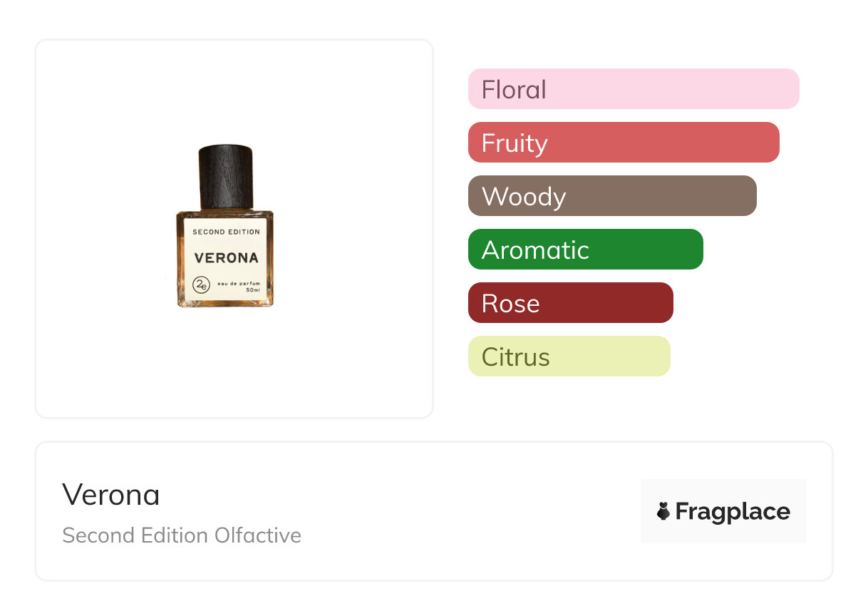Viewport: 868px width, 616px height.
Task: Open the Verona title heading
Action: point(110,494)
